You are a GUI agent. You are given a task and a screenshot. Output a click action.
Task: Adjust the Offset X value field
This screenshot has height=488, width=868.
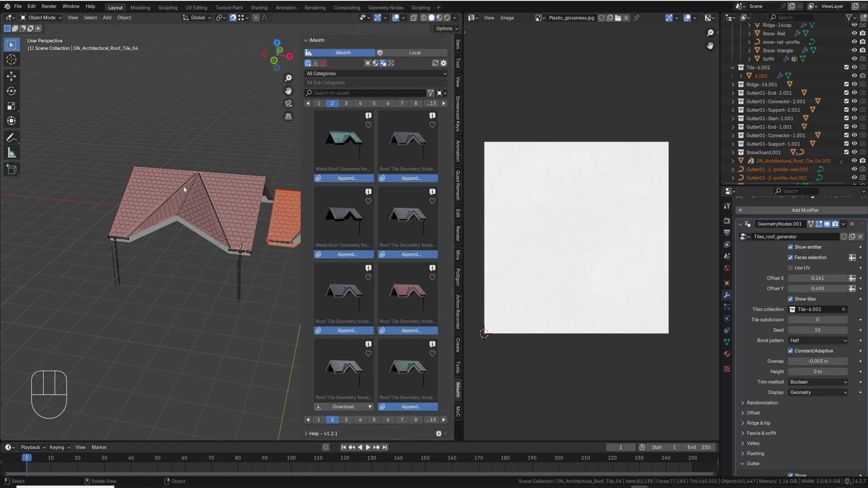pyautogui.click(x=817, y=278)
